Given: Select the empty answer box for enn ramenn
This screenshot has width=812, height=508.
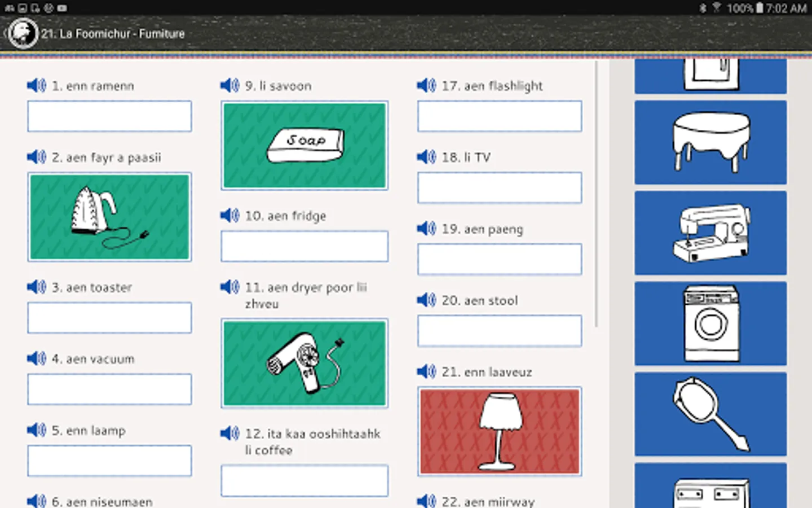Looking at the screenshot, I should (x=109, y=116).
